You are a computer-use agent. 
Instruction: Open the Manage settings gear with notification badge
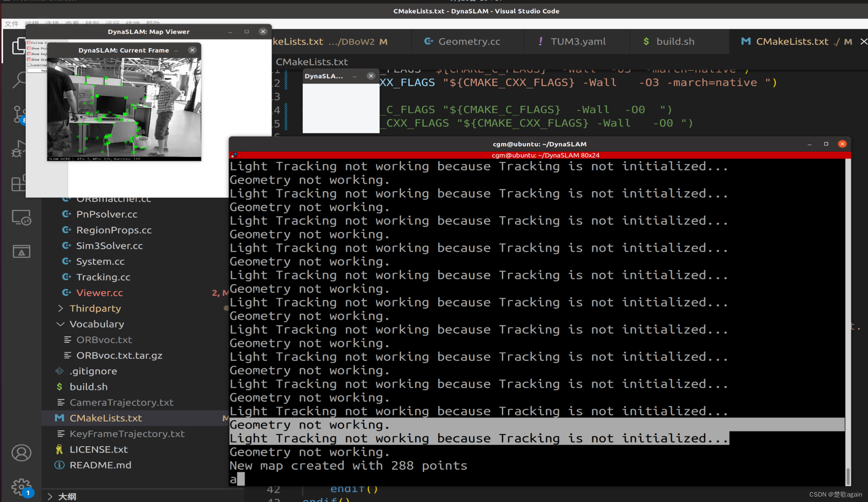click(x=21, y=487)
